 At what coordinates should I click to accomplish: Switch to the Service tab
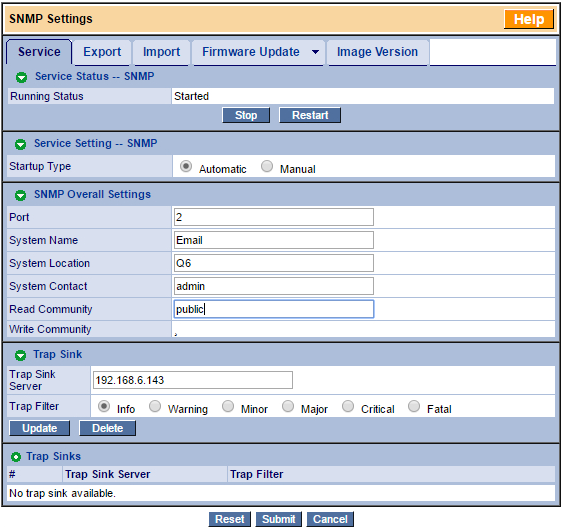point(39,52)
